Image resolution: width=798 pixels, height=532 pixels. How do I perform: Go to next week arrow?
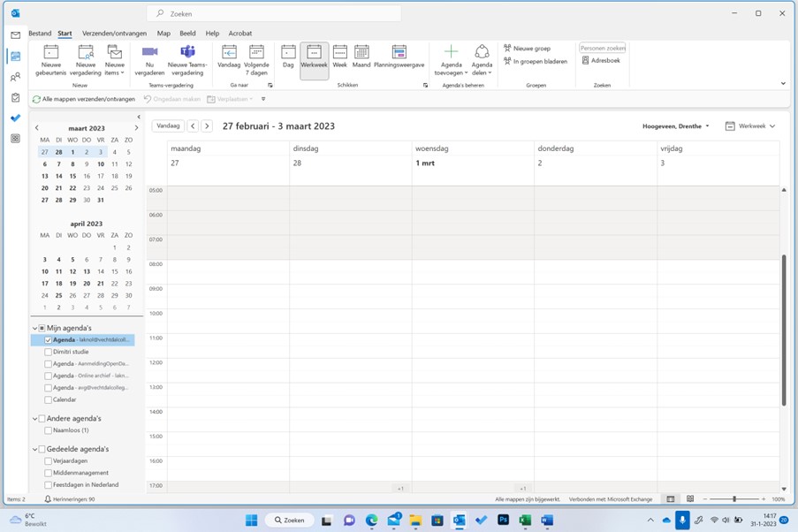pyautogui.click(x=207, y=125)
